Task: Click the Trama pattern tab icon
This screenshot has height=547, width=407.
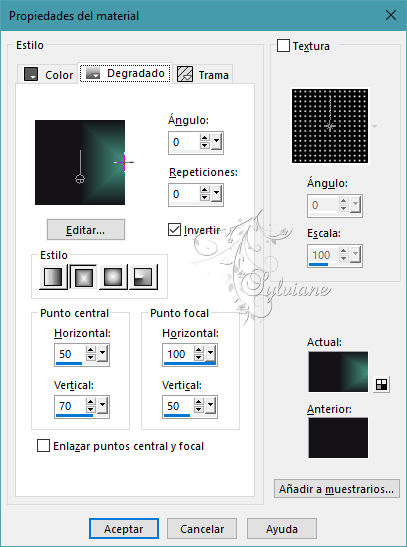Action: 185,74
